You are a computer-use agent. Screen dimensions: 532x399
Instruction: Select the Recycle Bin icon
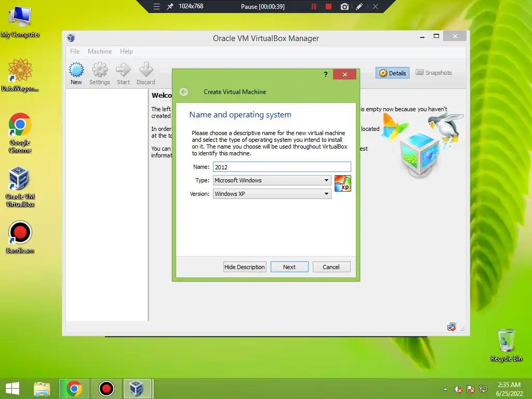(x=506, y=345)
